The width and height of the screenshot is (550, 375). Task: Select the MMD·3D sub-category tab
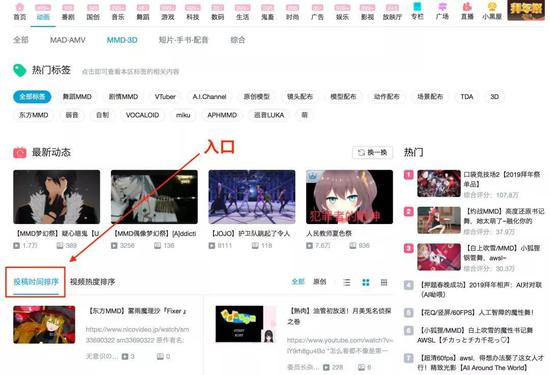click(x=122, y=40)
